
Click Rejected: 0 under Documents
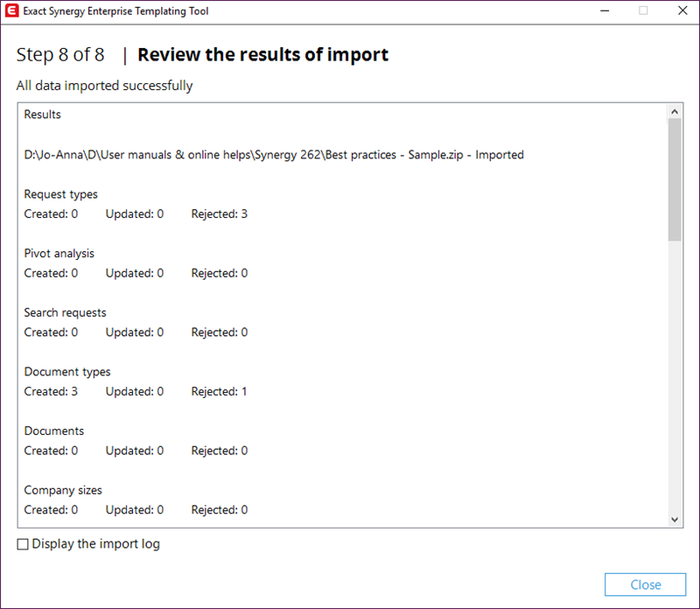(x=220, y=451)
